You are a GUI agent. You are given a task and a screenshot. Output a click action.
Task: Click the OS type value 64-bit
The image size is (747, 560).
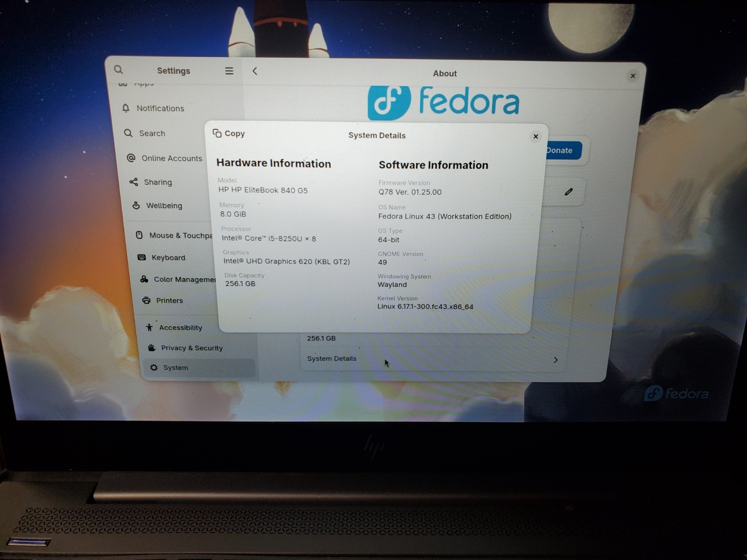389,239
